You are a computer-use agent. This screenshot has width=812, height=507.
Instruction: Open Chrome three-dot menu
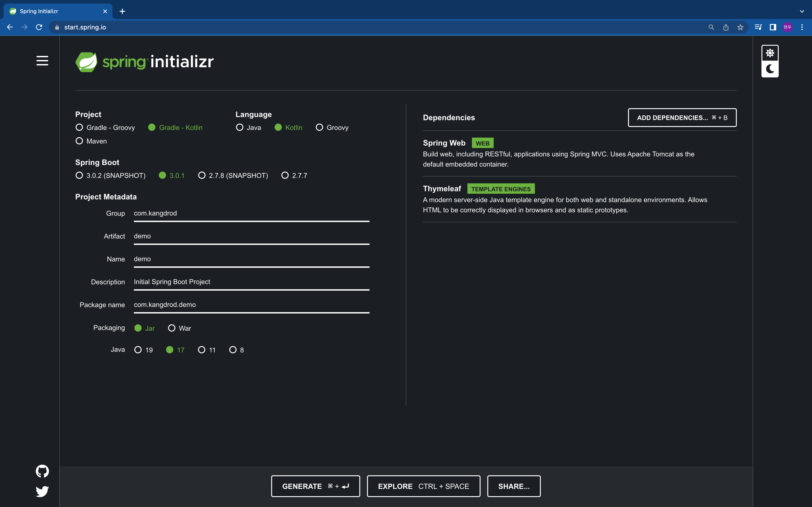coord(802,27)
